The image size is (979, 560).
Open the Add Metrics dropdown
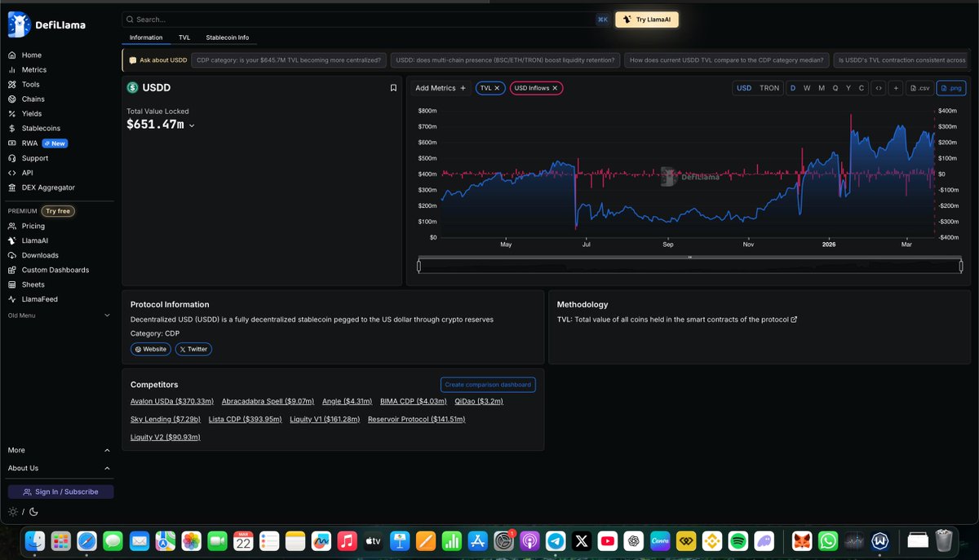click(x=441, y=88)
